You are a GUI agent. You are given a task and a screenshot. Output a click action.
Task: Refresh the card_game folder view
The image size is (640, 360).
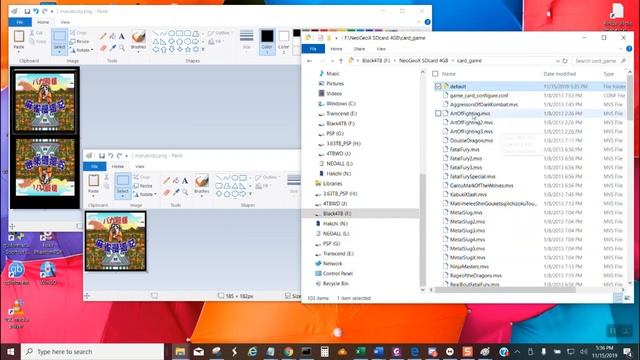(x=565, y=61)
